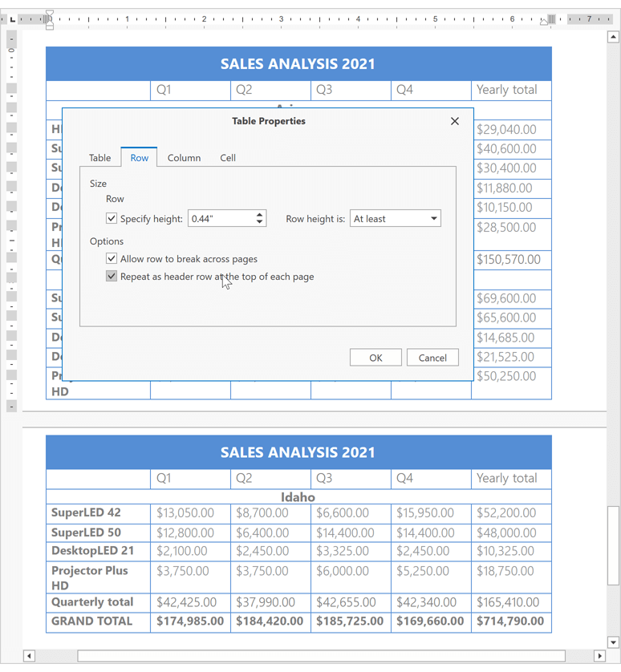Click the horizontal scrollbar thumb

tap(321, 656)
